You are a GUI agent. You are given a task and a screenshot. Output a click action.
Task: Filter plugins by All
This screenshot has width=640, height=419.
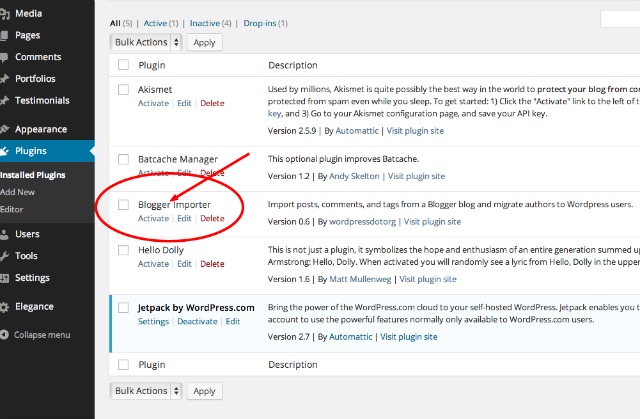[115, 23]
